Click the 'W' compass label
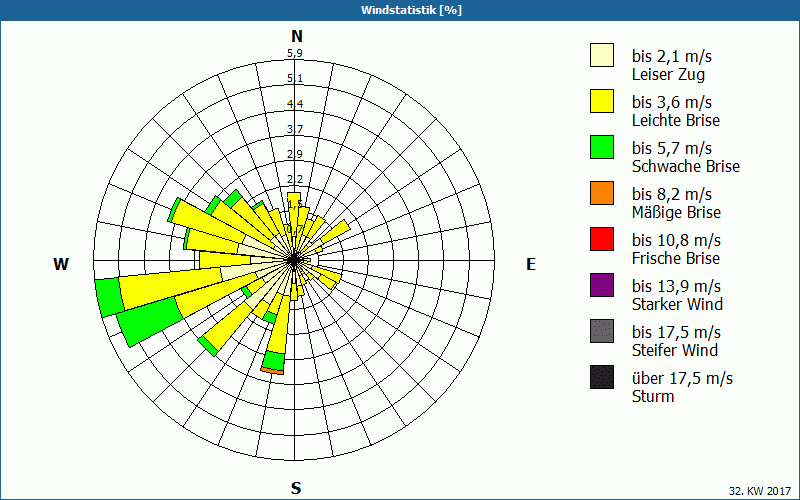 click(61, 264)
